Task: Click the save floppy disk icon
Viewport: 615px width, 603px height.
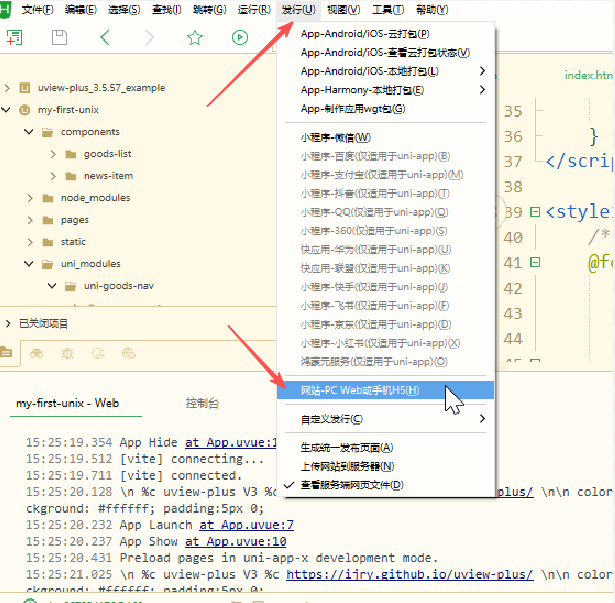Action: [x=60, y=38]
